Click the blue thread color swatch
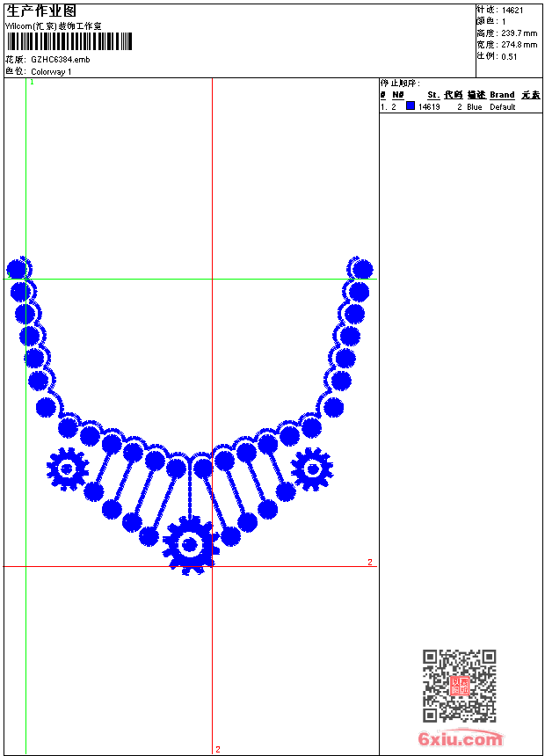Viewport: 545px width, 756px height. (410, 106)
